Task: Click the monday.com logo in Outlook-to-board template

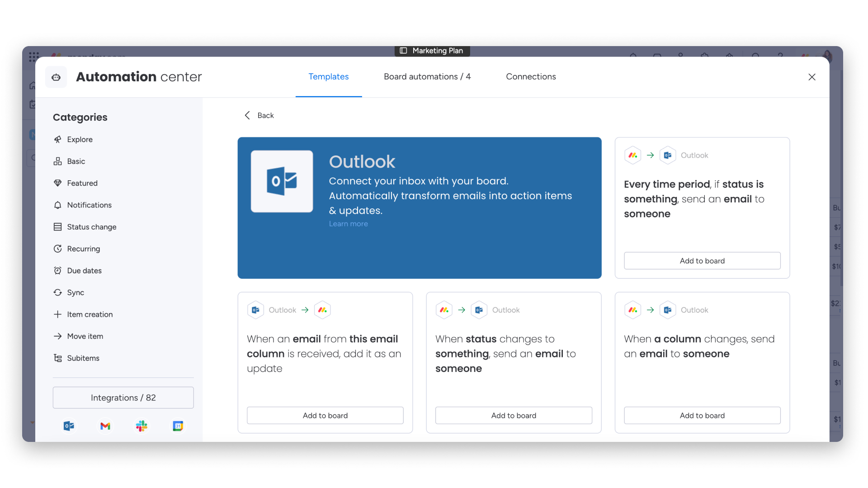Action: (322, 310)
